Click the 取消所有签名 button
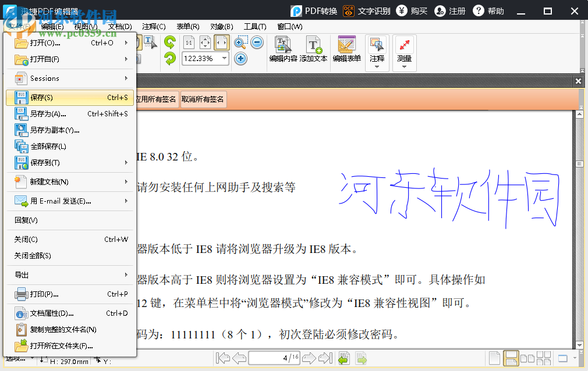Image resolution: width=588 pixels, height=371 pixels. pos(203,99)
